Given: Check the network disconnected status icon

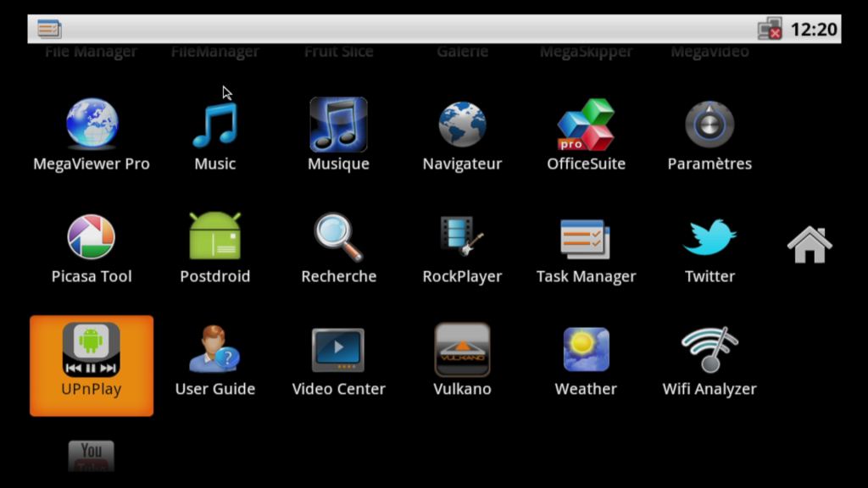Looking at the screenshot, I should [x=770, y=29].
